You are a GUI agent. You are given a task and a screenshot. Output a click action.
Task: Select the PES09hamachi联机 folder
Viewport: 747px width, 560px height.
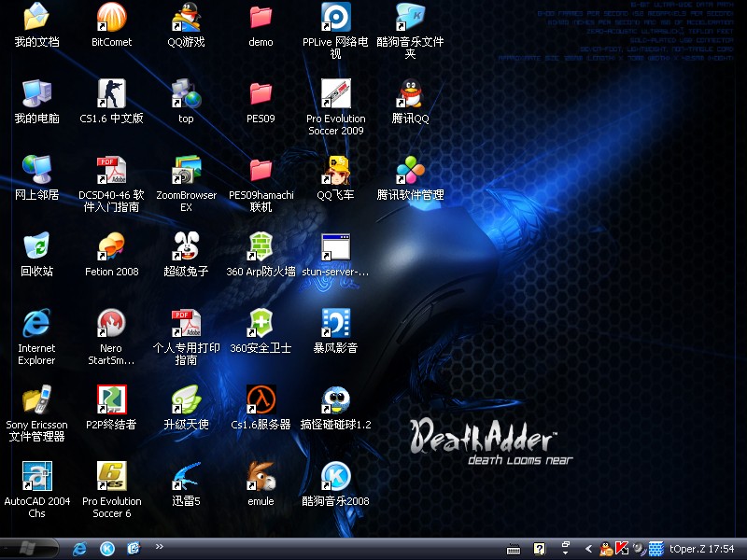pyautogui.click(x=261, y=170)
